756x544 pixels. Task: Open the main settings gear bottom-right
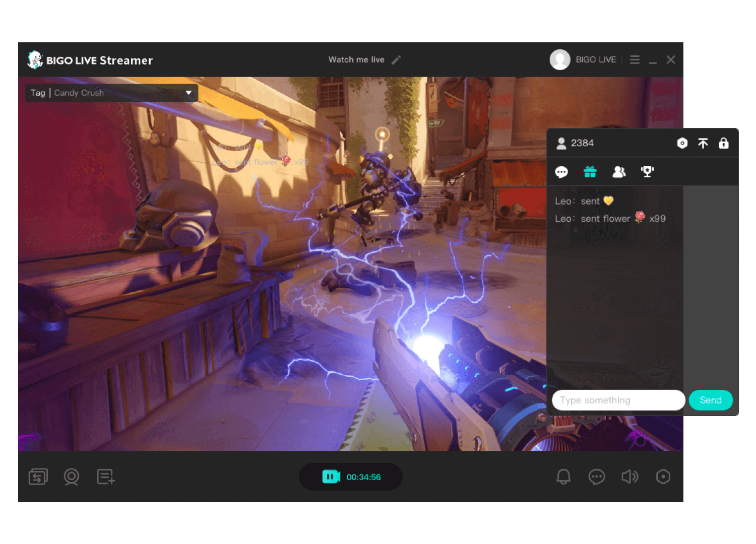coord(663,477)
